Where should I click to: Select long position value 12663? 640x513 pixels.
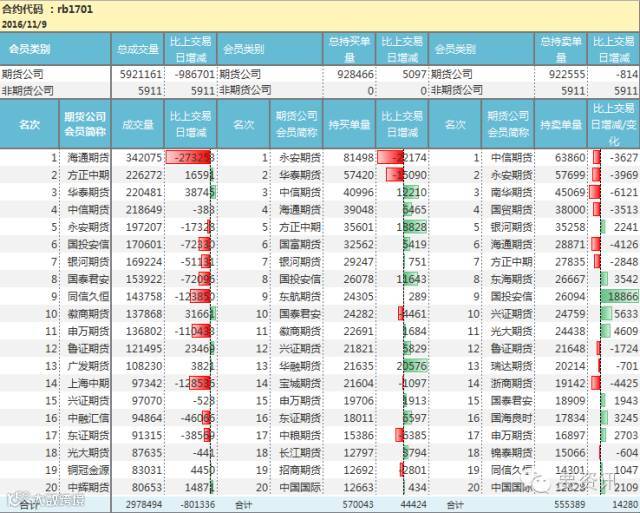pyautogui.click(x=358, y=487)
